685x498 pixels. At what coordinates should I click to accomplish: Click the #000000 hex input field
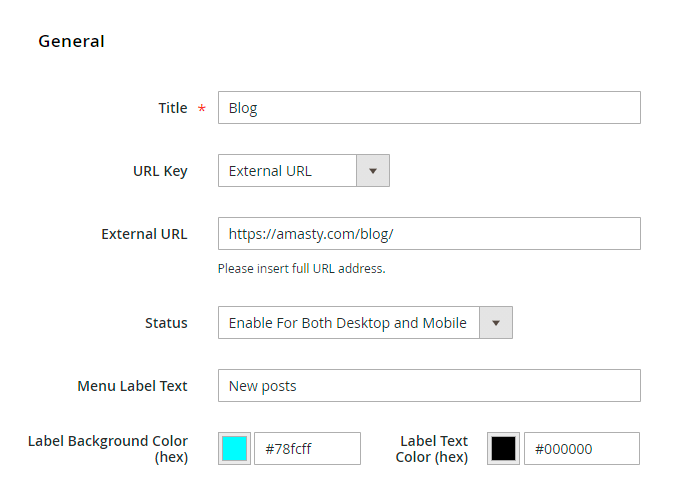[x=581, y=449]
